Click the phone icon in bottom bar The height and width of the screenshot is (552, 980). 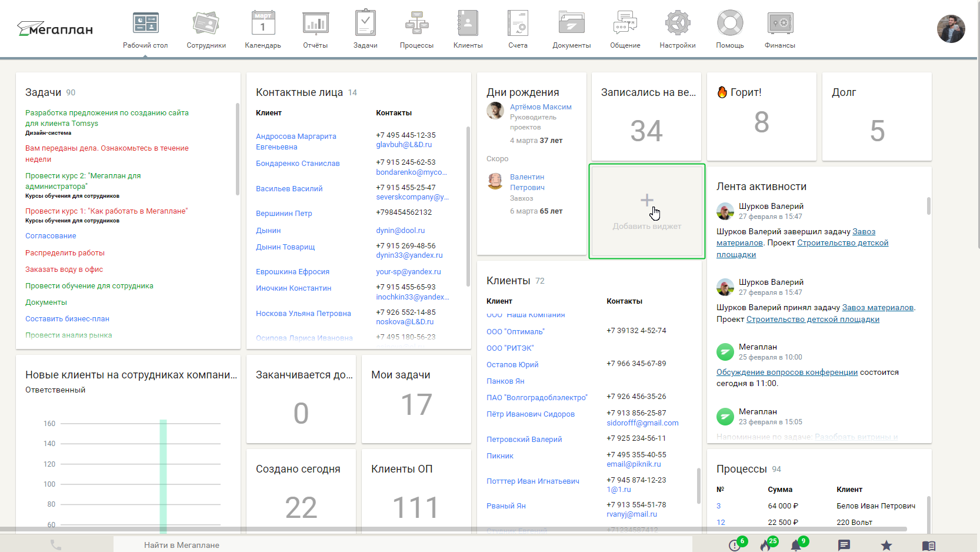point(56,545)
